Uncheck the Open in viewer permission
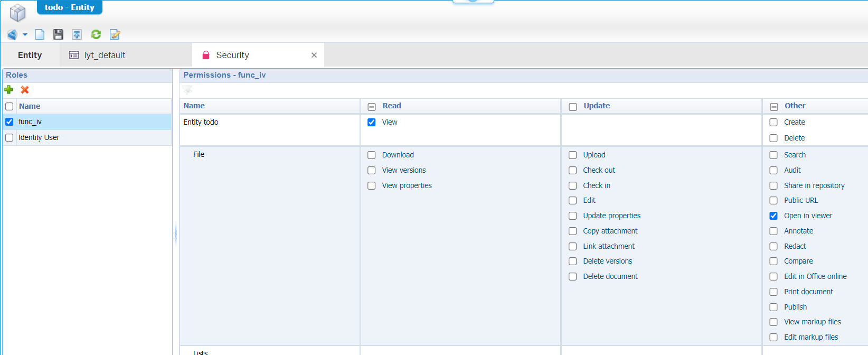Viewport: 868px width, 355px height. point(773,216)
